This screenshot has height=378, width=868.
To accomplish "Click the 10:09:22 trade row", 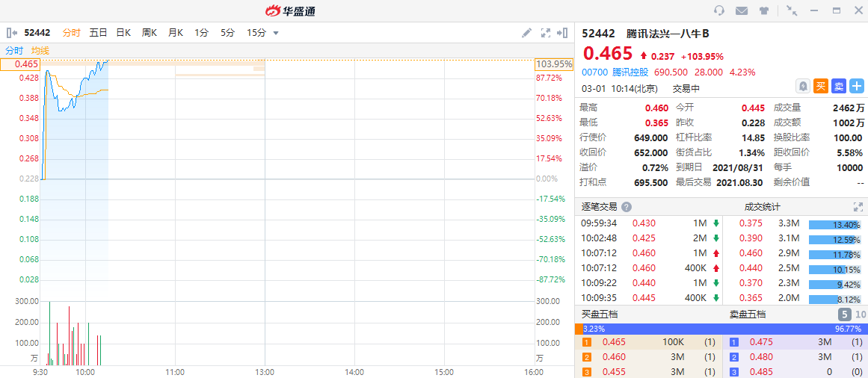I will click(649, 283).
